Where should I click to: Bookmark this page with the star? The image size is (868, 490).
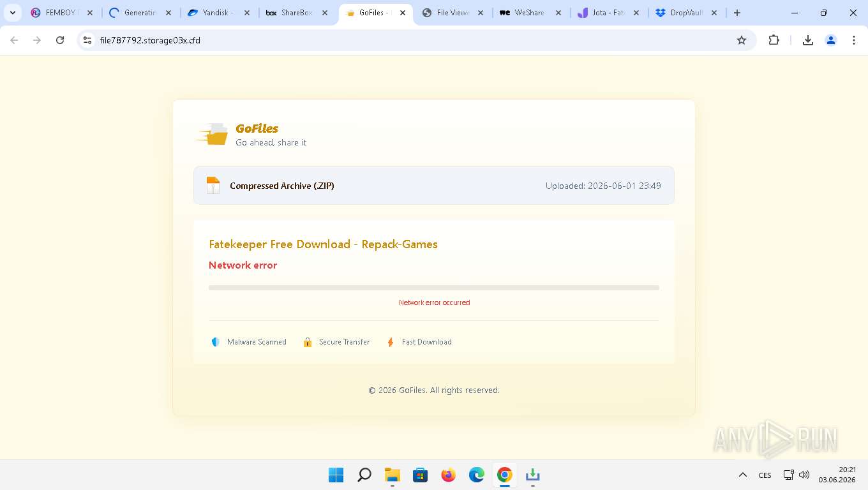pyautogui.click(x=742, y=40)
